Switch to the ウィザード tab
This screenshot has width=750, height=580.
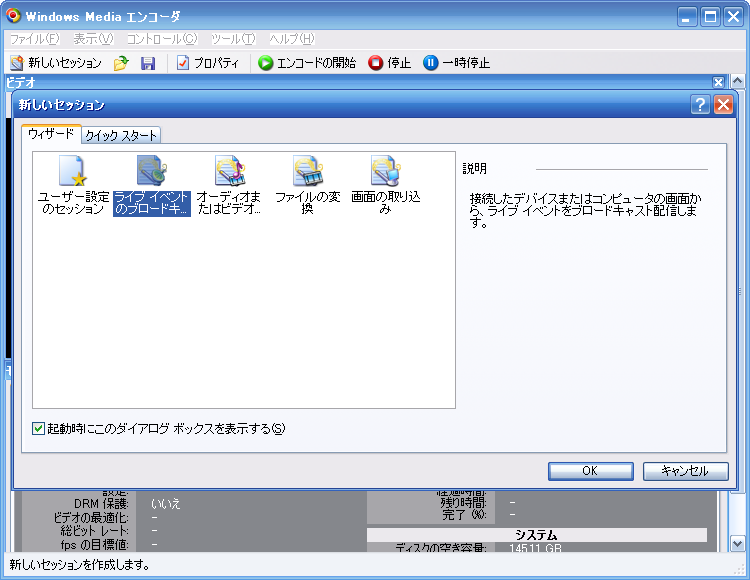click(x=51, y=134)
